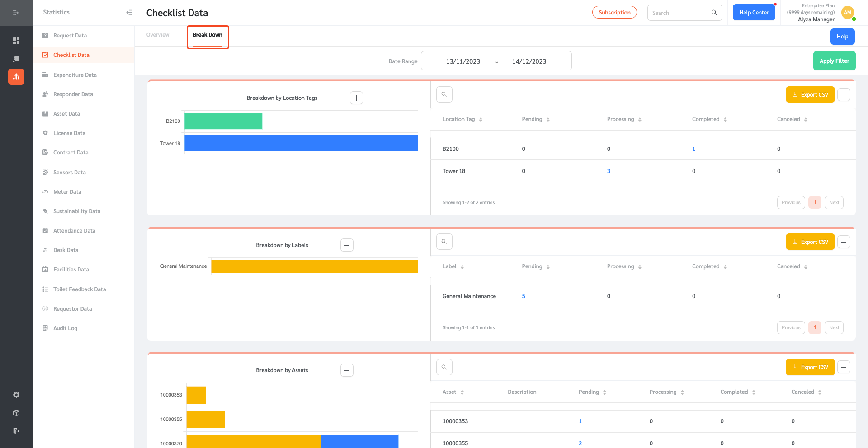Click the start date 13/11/2023 field

pos(463,61)
